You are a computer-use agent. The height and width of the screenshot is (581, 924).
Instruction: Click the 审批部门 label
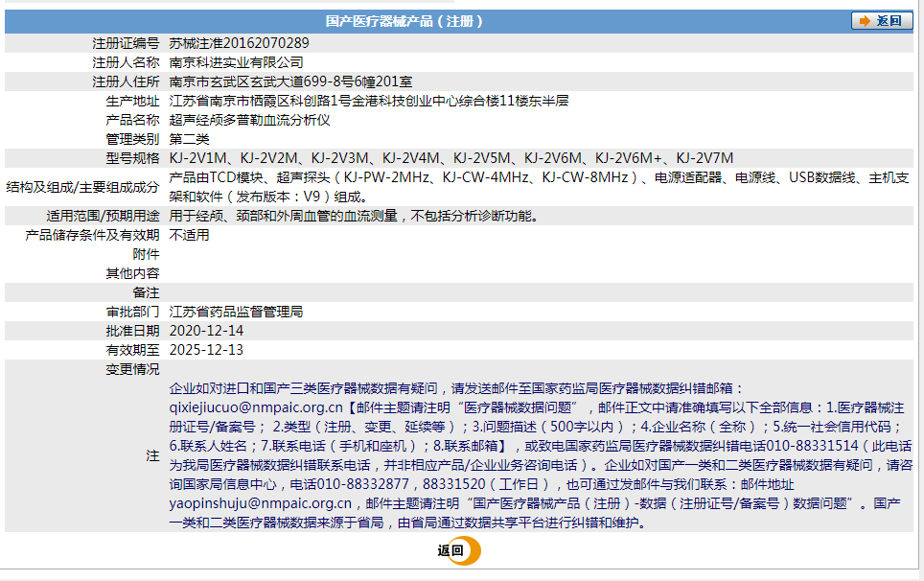(132, 312)
